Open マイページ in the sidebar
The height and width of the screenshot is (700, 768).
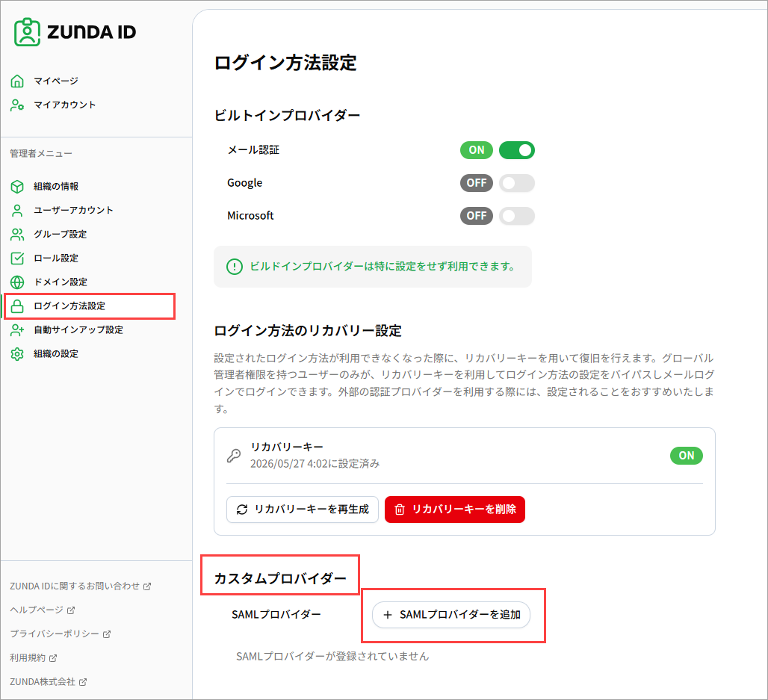click(56, 81)
